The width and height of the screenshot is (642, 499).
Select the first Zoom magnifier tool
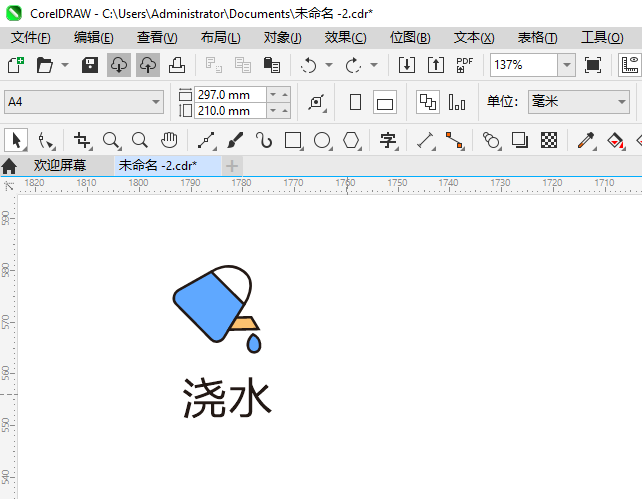111,140
